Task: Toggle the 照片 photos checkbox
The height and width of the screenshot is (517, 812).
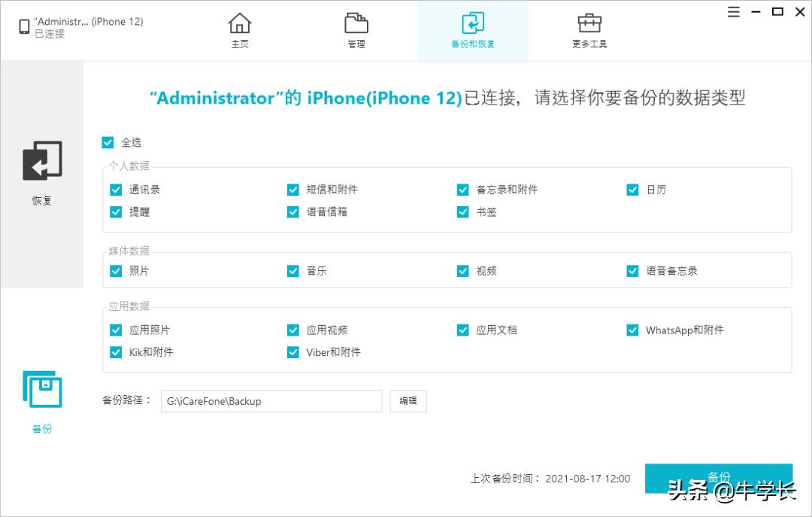Action: (116, 270)
